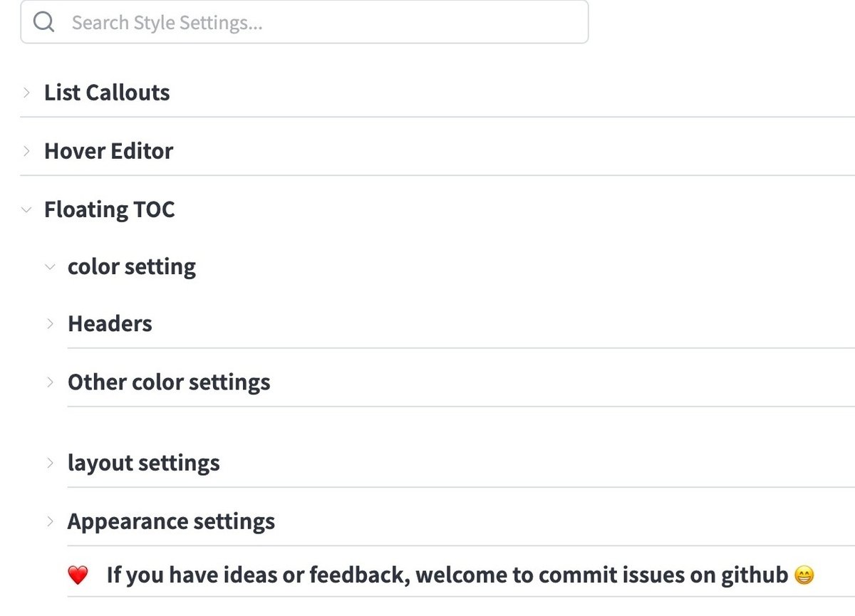Click the color setting heading
The width and height of the screenshot is (855, 616).
(x=132, y=267)
